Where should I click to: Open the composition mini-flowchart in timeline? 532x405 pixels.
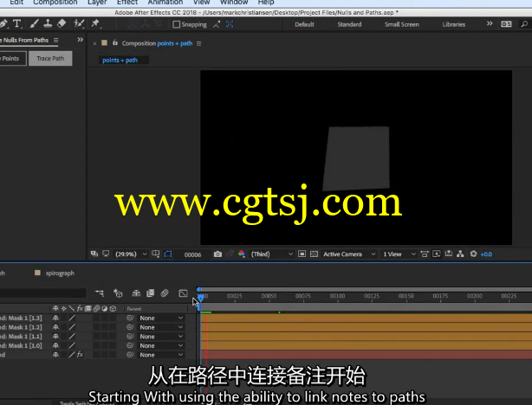point(100,292)
